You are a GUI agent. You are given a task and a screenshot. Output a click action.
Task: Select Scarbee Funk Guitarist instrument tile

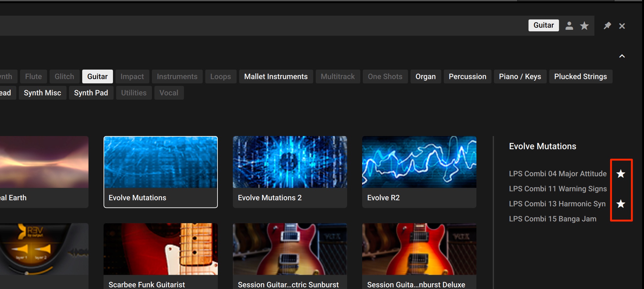(x=161, y=256)
